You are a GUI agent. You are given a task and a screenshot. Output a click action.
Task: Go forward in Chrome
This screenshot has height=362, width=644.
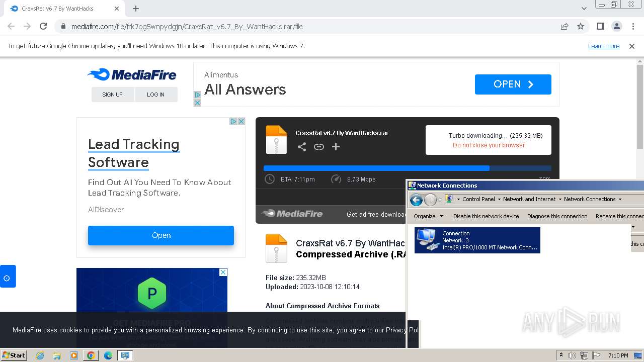(x=27, y=26)
